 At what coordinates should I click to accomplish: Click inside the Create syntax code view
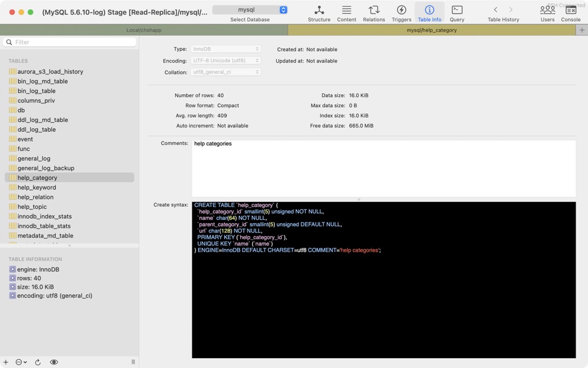point(384,280)
